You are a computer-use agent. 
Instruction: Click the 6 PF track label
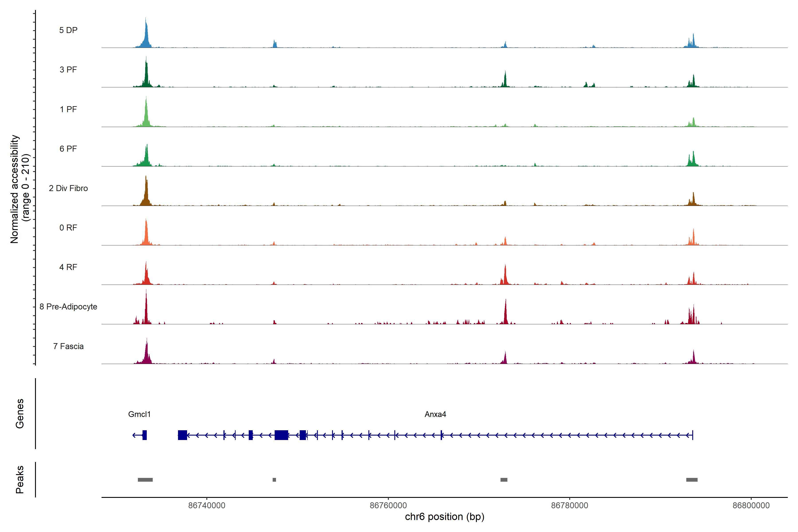click(x=68, y=149)
